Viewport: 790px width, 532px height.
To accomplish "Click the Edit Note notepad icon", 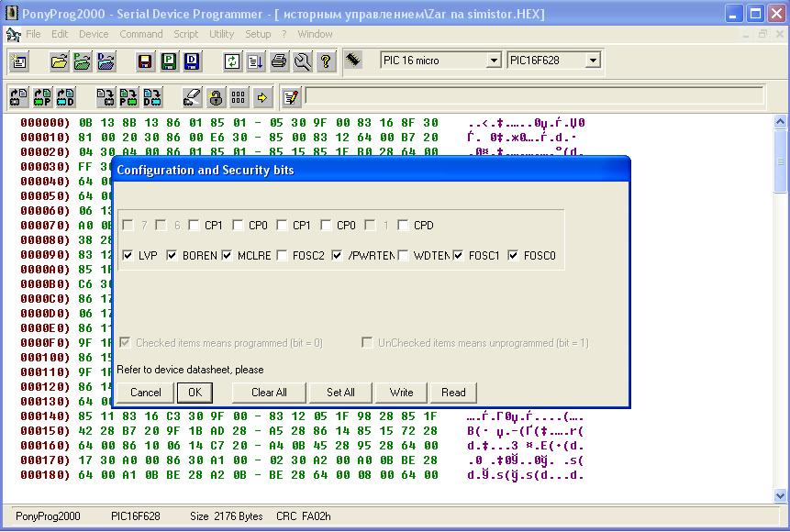I will 291,96.
